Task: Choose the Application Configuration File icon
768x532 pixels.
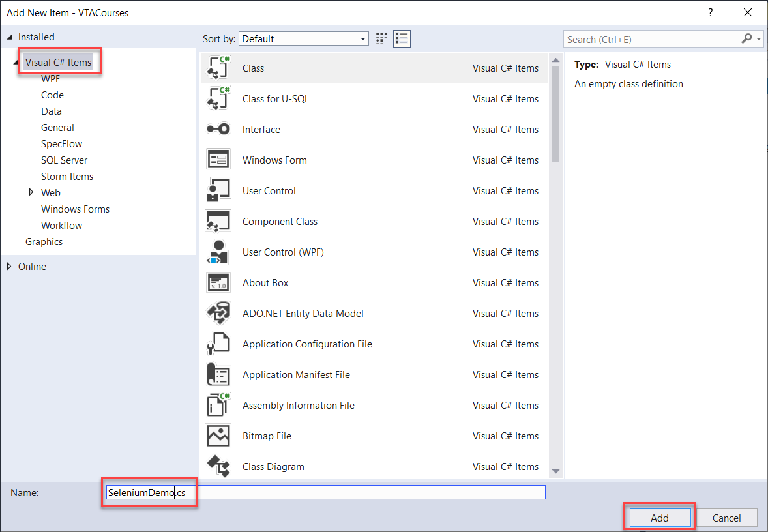Action: point(218,344)
